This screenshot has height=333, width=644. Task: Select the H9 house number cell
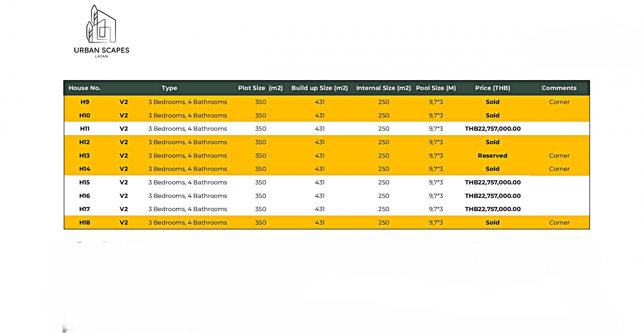[85, 102]
